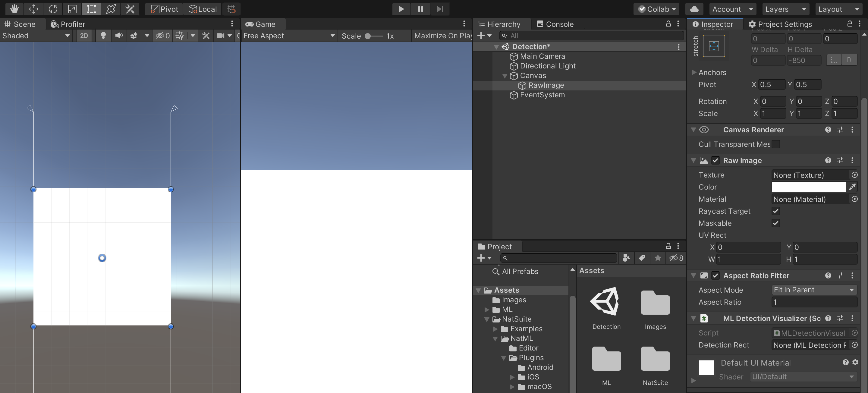
Task: Click the Collab button
Action: click(656, 9)
